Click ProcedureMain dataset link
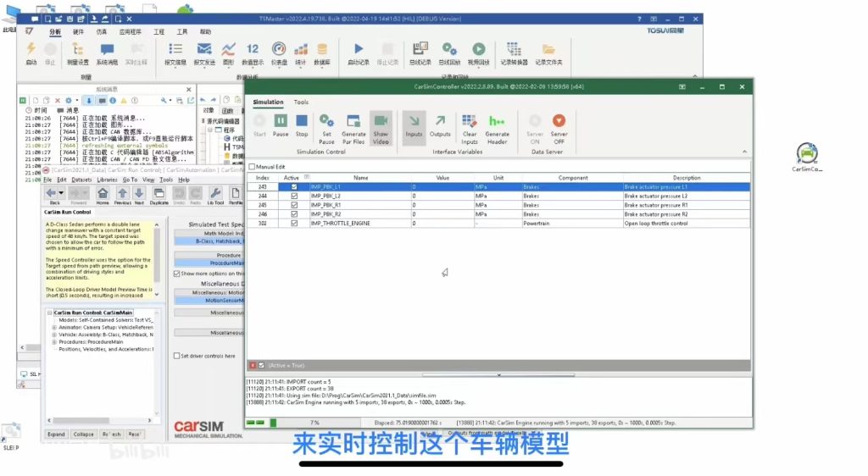This screenshot has width=868, height=476. 209,263
